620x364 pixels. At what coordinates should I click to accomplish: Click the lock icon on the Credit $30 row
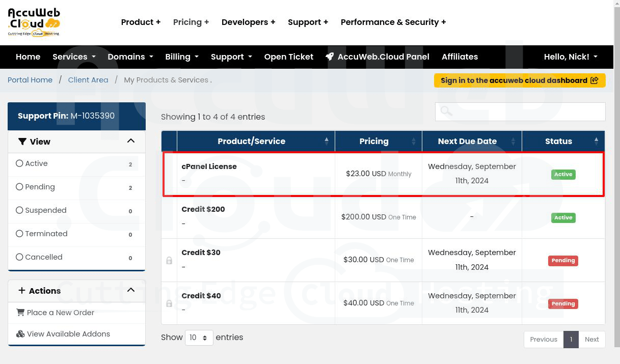pyautogui.click(x=169, y=261)
